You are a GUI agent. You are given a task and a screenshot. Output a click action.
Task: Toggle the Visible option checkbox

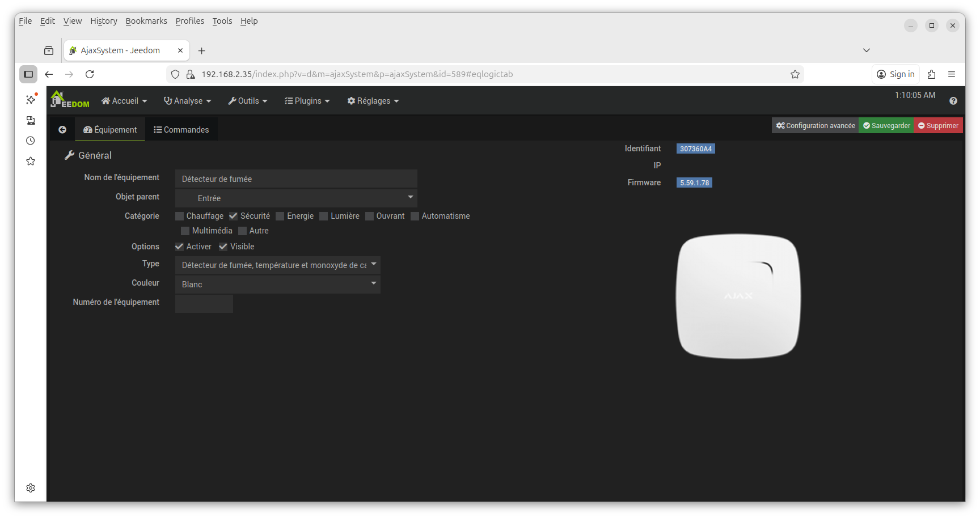[x=223, y=247]
